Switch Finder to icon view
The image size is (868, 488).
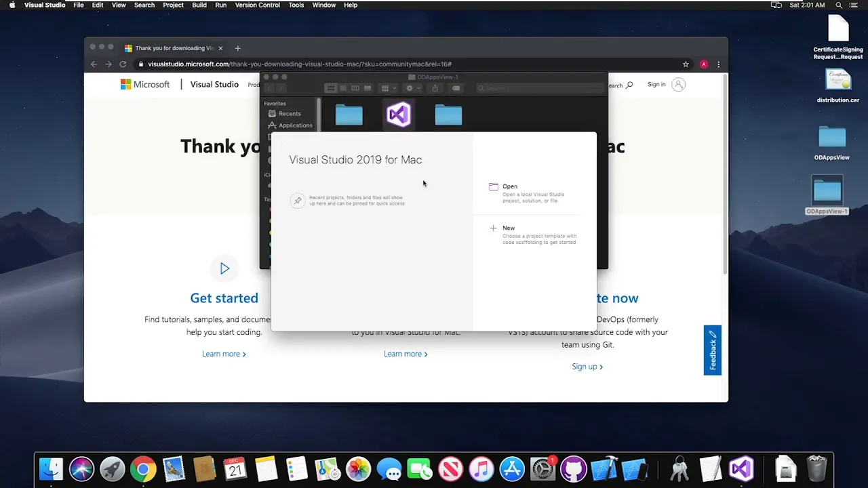(331, 88)
